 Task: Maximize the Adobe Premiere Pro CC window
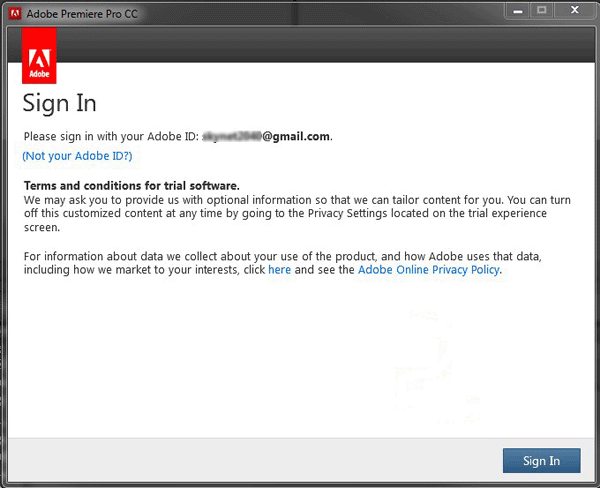pos(541,10)
